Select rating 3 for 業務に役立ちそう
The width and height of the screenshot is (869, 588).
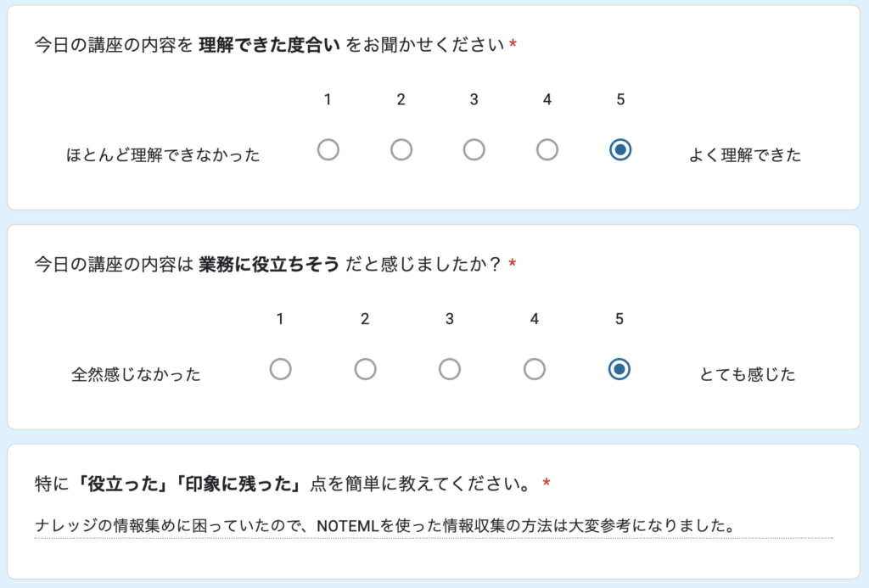(450, 369)
